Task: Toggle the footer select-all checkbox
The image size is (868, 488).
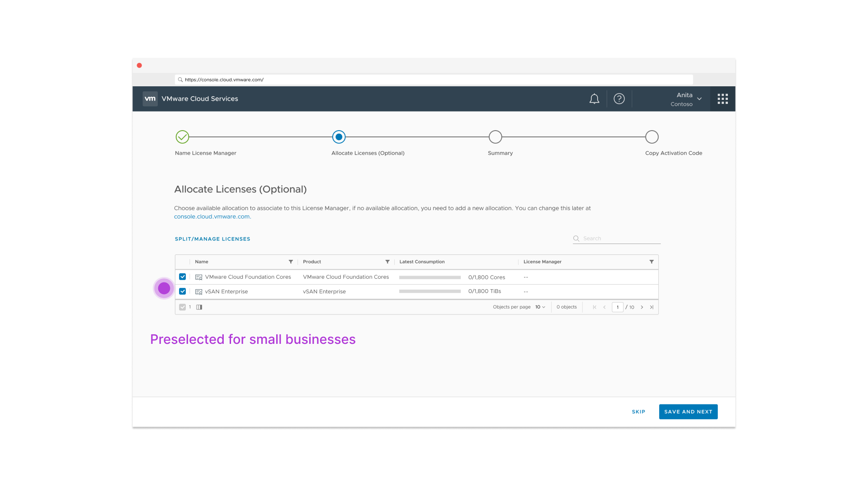Action: (183, 307)
